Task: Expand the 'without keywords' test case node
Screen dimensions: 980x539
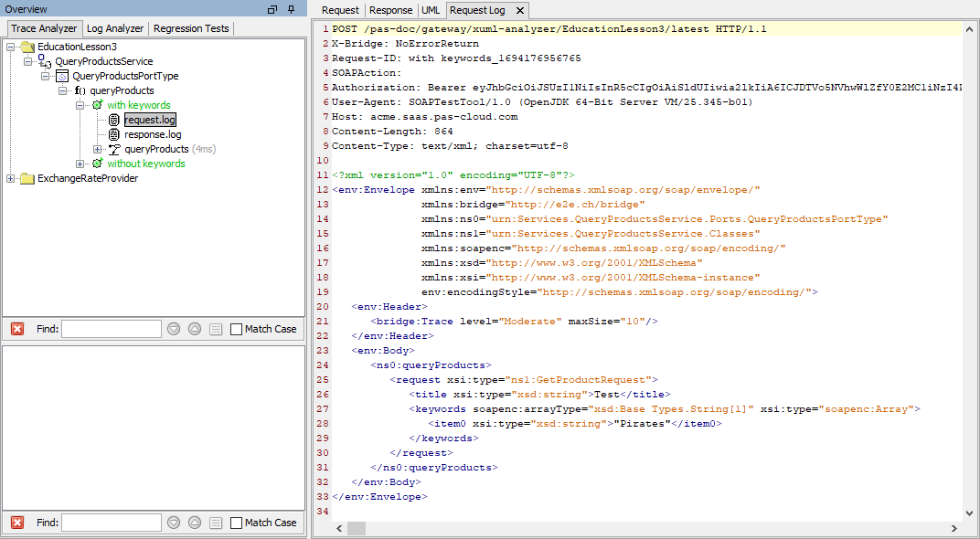Action: (80, 164)
